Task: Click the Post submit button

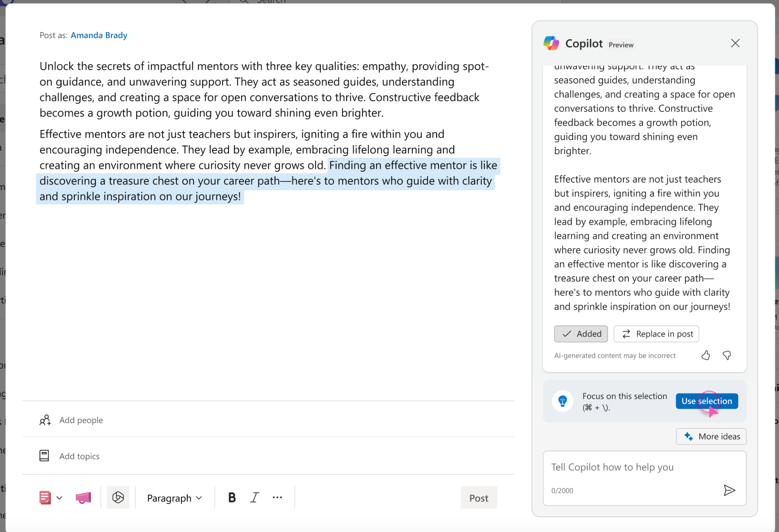Action: pyautogui.click(x=479, y=498)
